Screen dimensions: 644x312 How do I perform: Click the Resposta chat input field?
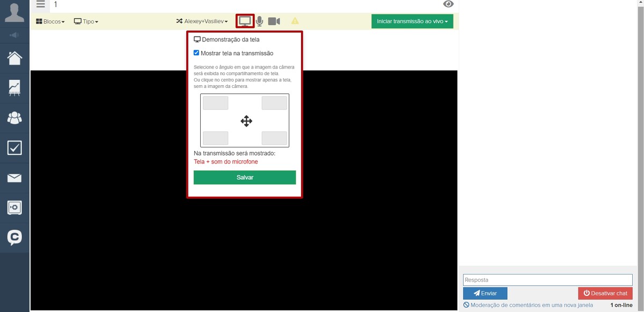(x=547, y=280)
